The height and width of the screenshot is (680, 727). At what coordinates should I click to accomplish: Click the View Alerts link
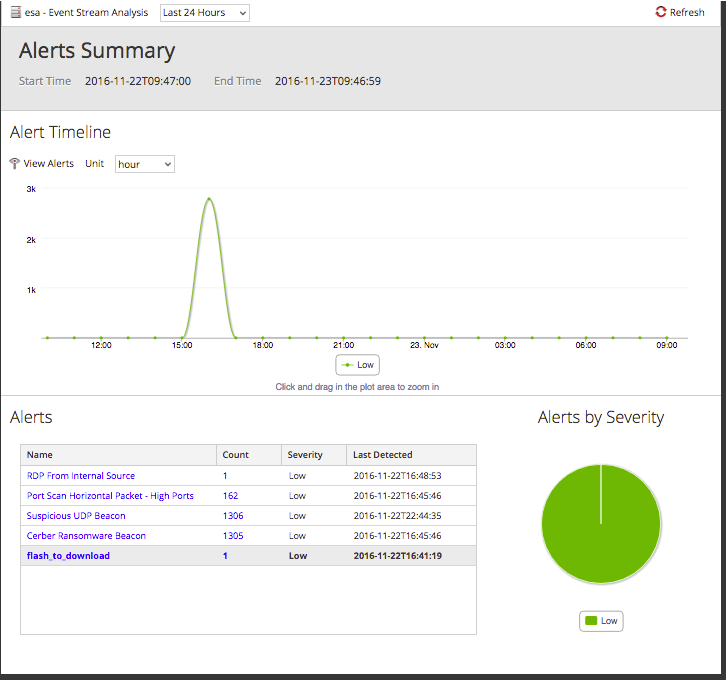49,164
